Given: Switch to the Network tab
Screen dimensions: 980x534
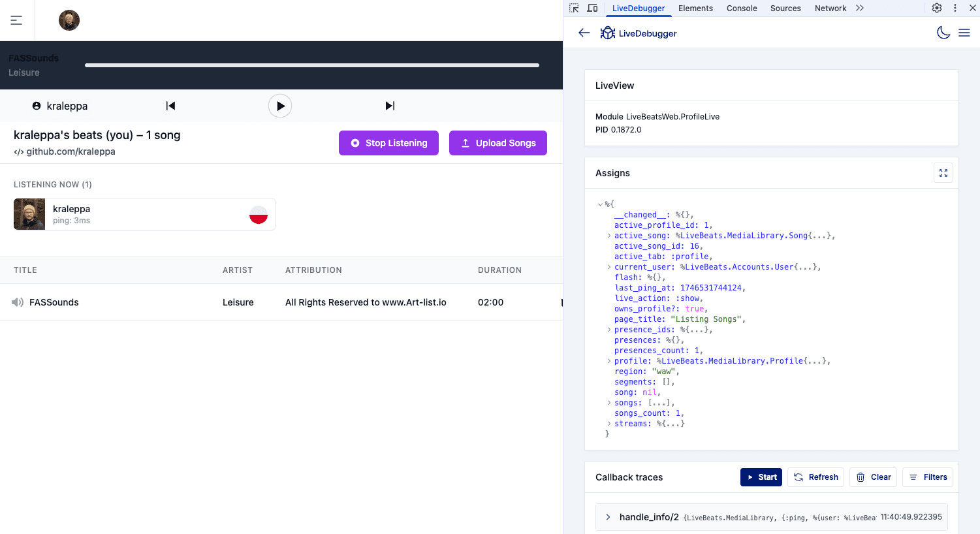Looking at the screenshot, I should coord(830,8).
